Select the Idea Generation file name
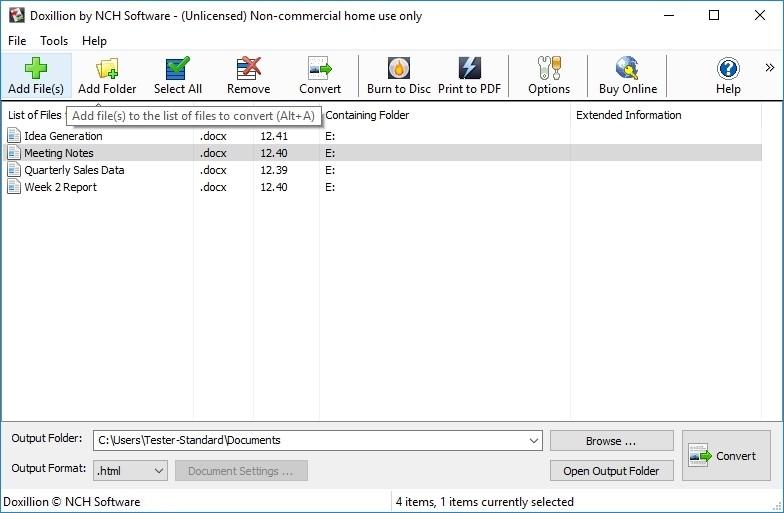Screen dimensions: 784x513 pyautogui.click(x=64, y=136)
